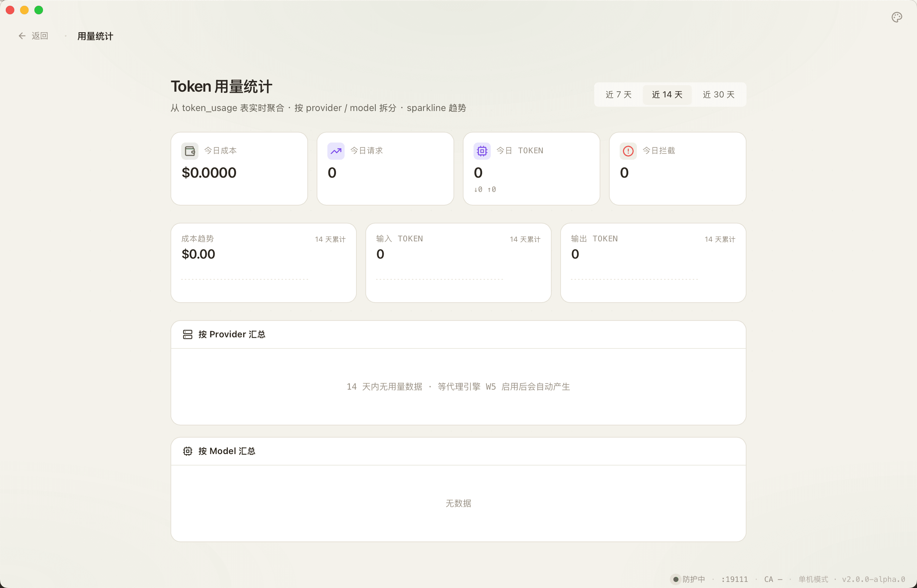The image size is (917, 588).
Task: Click the 成本趋势 card $0.00 value
Action: (198, 254)
